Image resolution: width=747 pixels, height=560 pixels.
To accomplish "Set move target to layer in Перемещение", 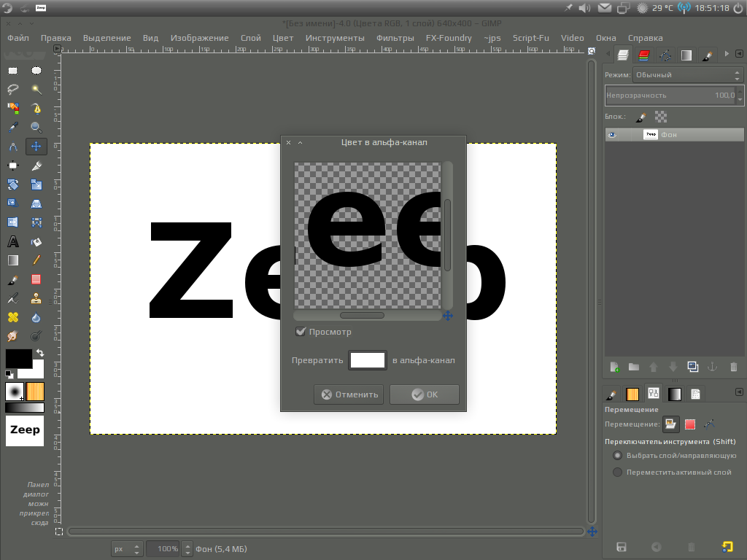I will (670, 424).
